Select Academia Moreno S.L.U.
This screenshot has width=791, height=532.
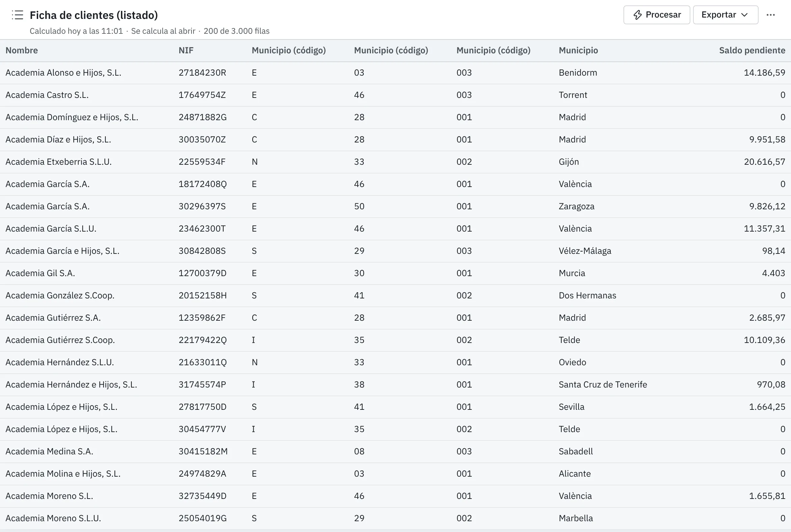point(53,518)
